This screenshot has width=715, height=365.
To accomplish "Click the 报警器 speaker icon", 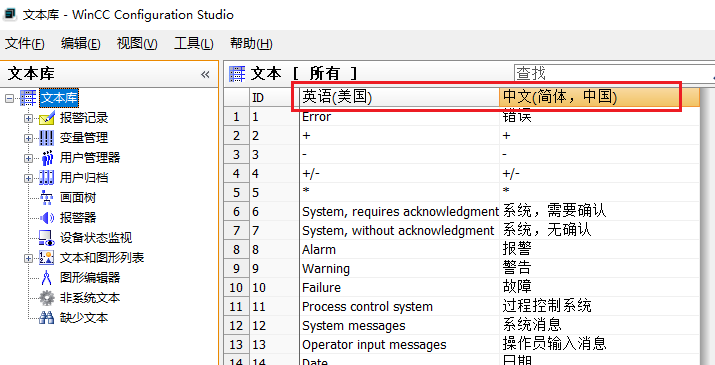I will [x=47, y=218].
